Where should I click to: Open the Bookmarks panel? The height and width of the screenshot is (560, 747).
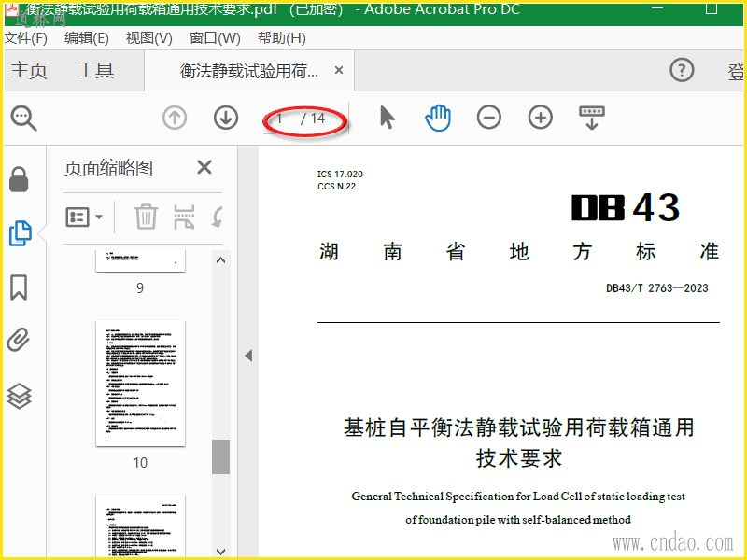(19, 287)
